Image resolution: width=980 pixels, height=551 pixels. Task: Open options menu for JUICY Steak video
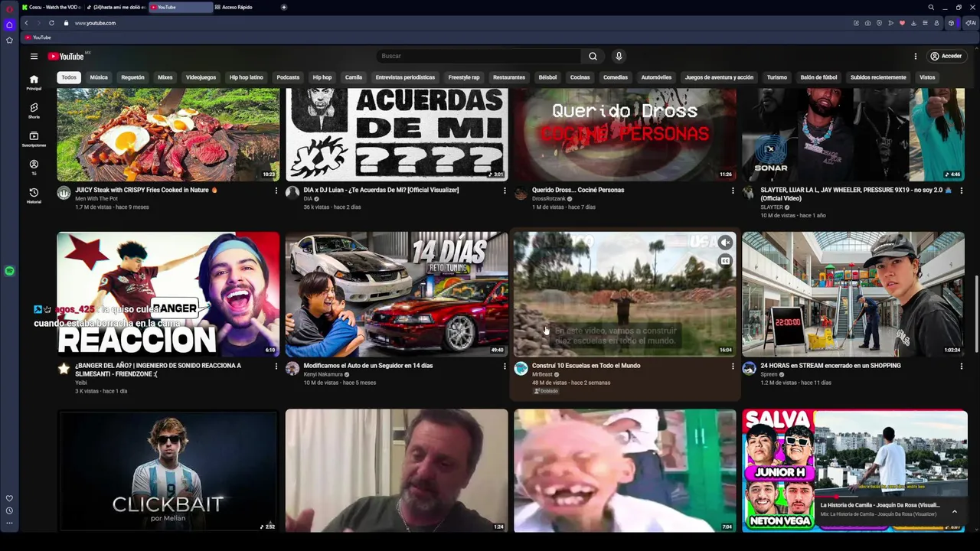pyautogui.click(x=276, y=191)
